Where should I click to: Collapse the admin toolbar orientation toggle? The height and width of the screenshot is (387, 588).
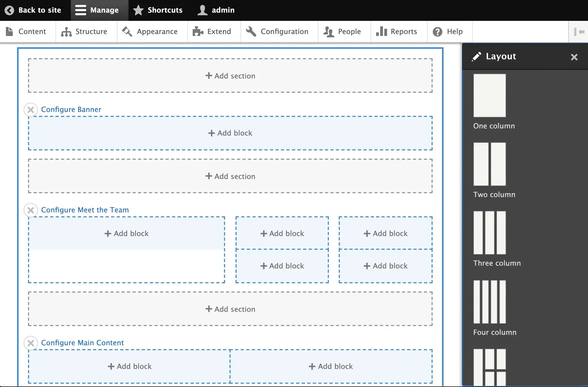(x=579, y=32)
